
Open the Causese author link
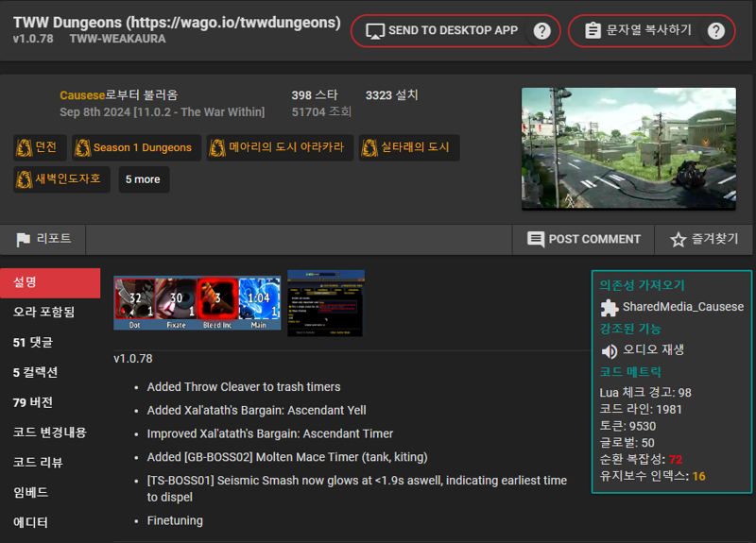pyautogui.click(x=82, y=95)
